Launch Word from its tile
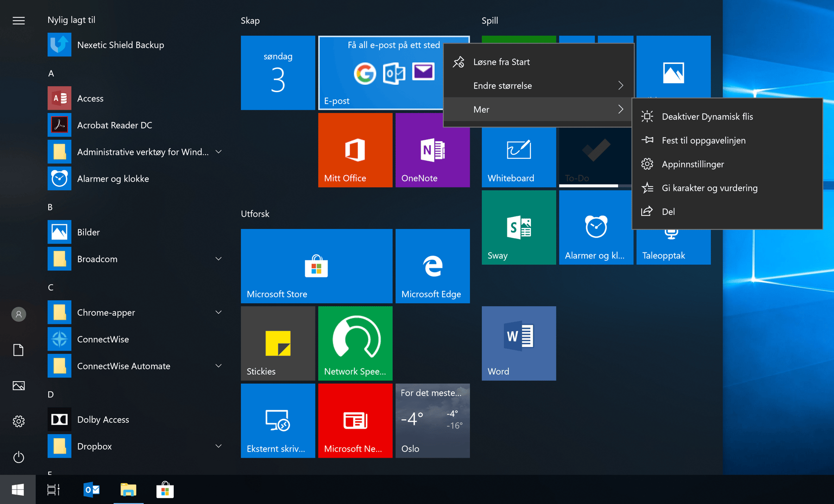Viewport: 834px width, 504px height. click(518, 343)
